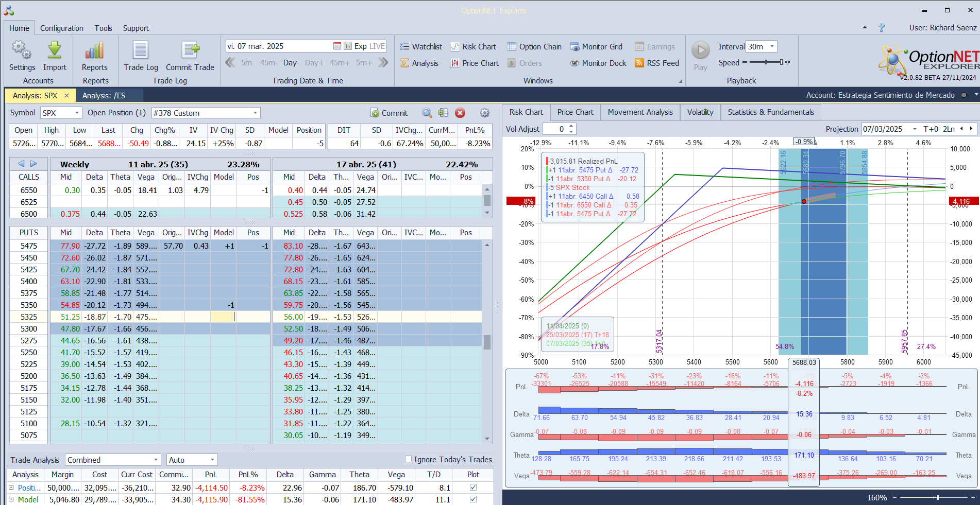Viewport: 980px width, 505px height.
Task: Expand the Model analysis row
Action: tap(11, 499)
